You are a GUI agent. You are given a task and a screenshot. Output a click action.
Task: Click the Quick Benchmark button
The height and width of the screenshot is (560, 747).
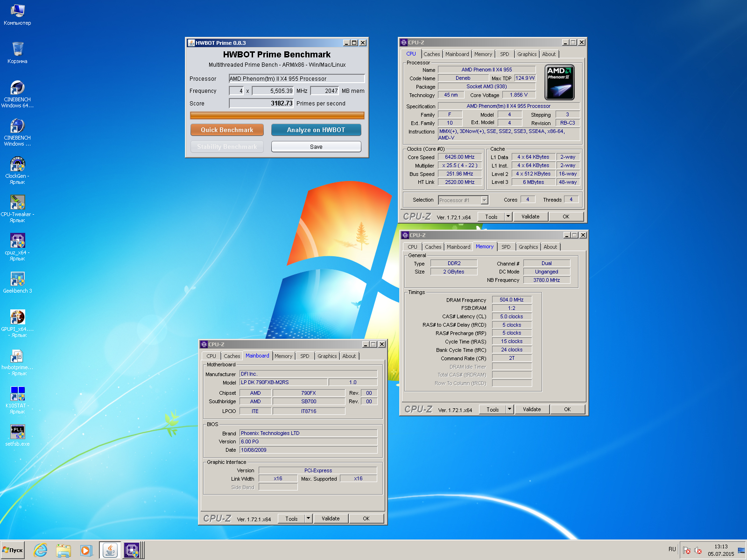point(227,130)
